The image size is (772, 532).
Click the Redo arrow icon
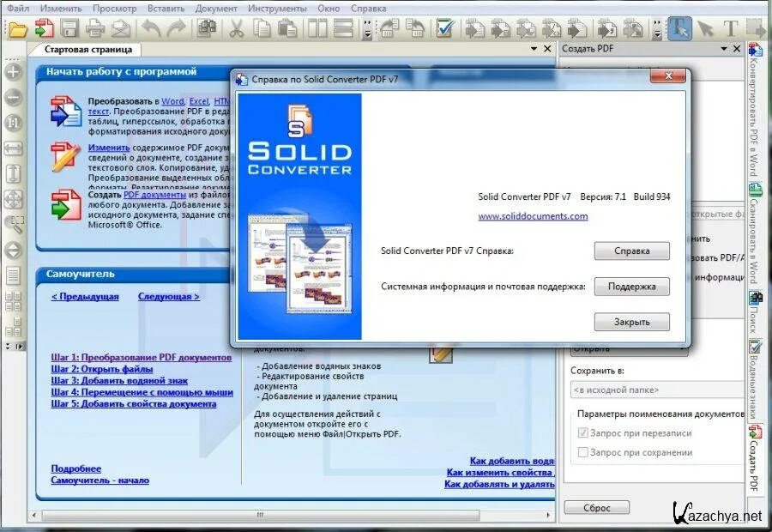pos(176,28)
